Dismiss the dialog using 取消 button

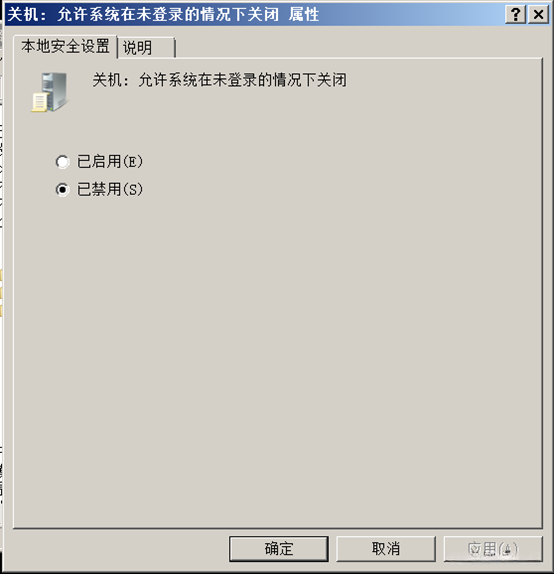pos(386,549)
